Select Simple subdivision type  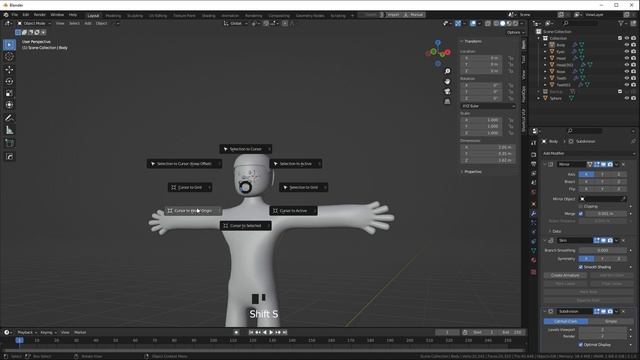611,321
